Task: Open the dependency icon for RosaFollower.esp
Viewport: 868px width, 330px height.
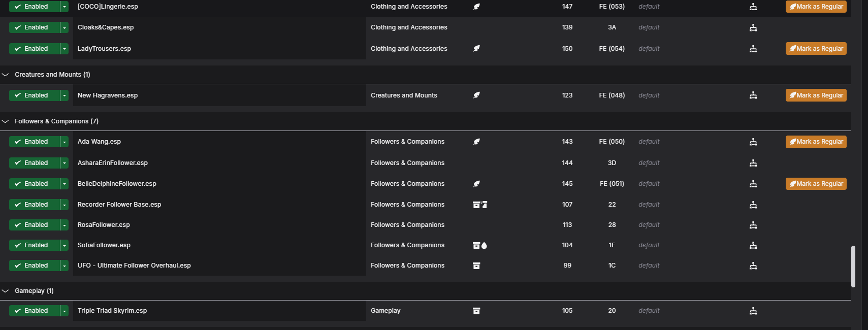Action: click(753, 225)
